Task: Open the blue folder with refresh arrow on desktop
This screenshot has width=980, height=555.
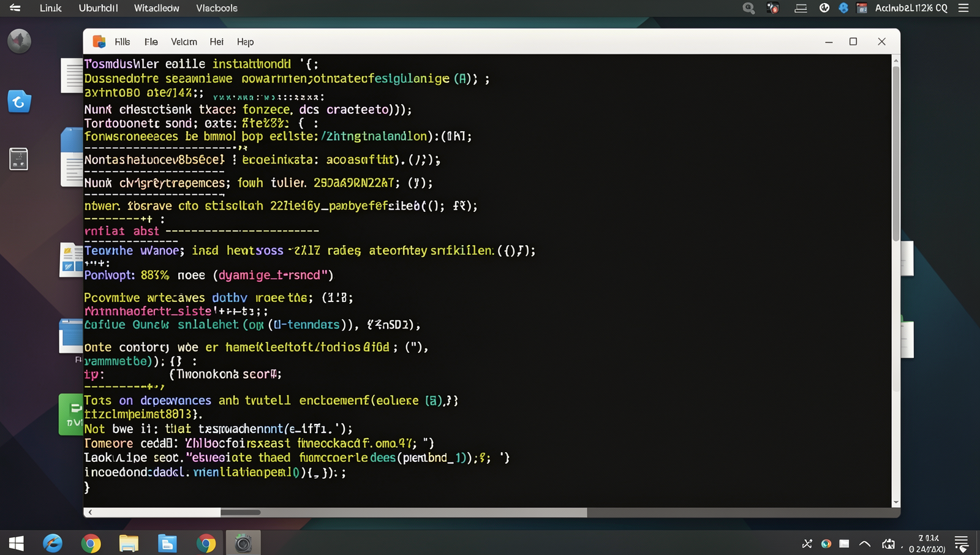Action: pyautogui.click(x=19, y=102)
